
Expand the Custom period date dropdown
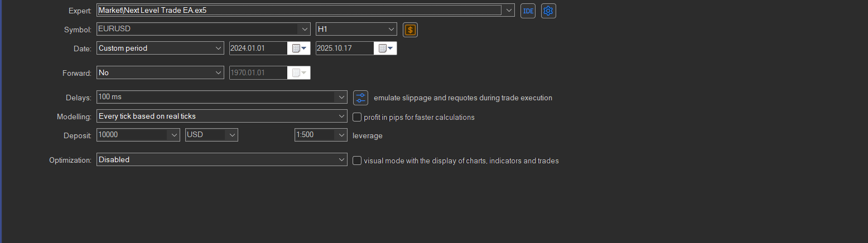(218, 48)
